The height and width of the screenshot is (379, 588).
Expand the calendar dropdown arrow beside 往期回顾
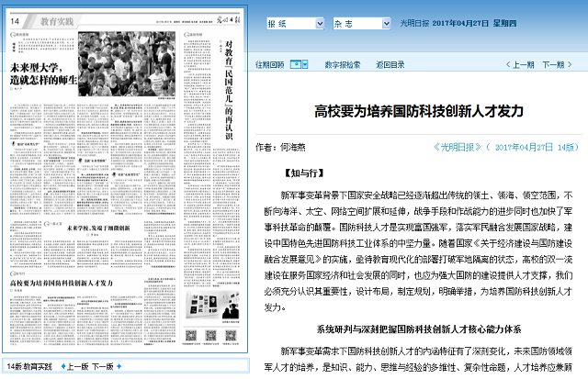pyautogui.click(x=305, y=64)
